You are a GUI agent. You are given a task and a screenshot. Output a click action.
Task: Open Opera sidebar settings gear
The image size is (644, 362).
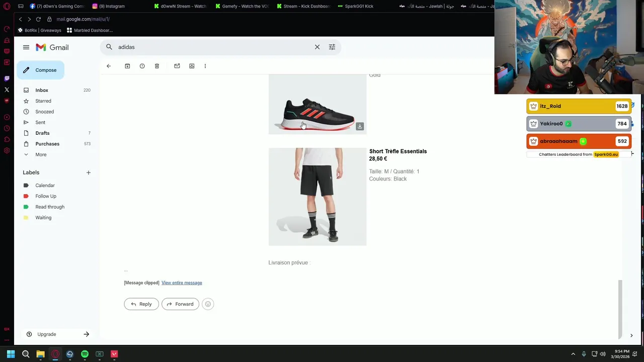click(7, 150)
